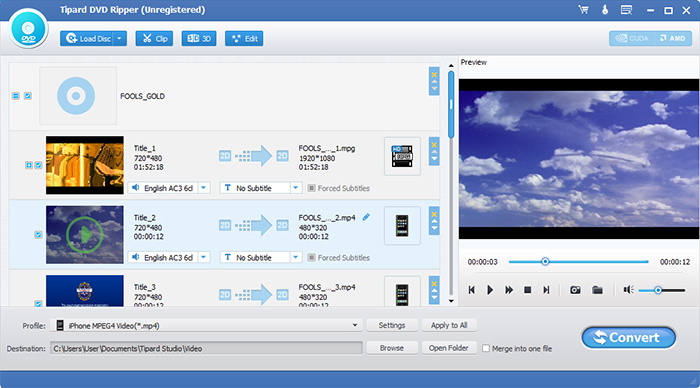Browse for destination folder
Screen dimensions: 700x388
click(392, 348)
